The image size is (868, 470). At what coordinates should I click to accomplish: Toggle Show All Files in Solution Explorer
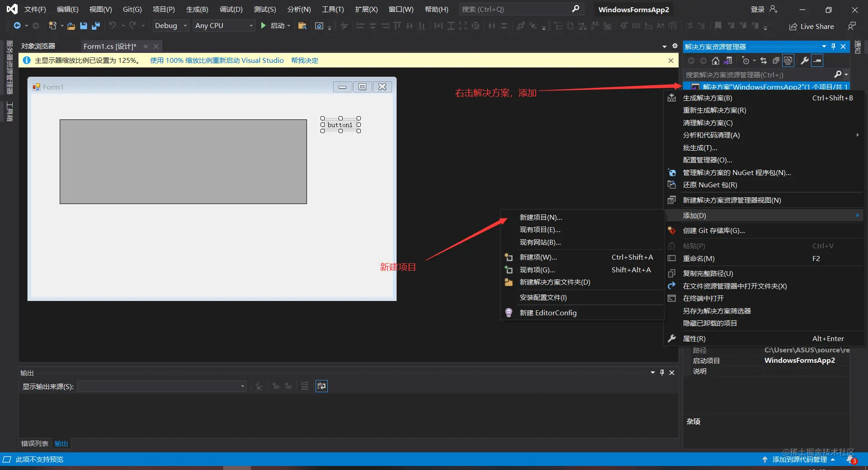point(788,61)
